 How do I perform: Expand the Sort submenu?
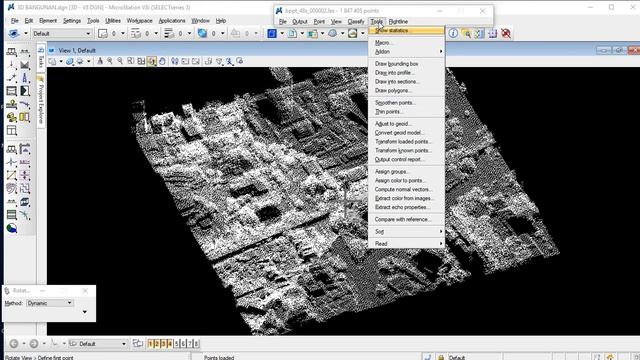406,232
